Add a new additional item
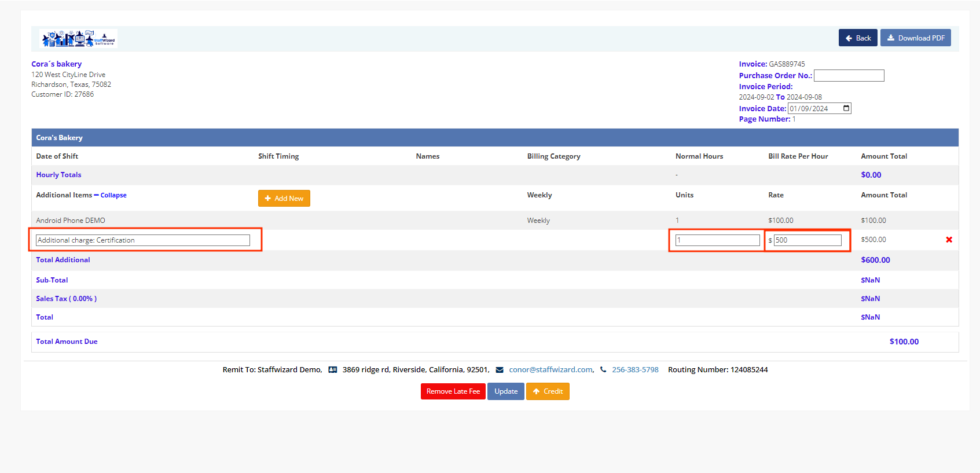 coord(284,199)
